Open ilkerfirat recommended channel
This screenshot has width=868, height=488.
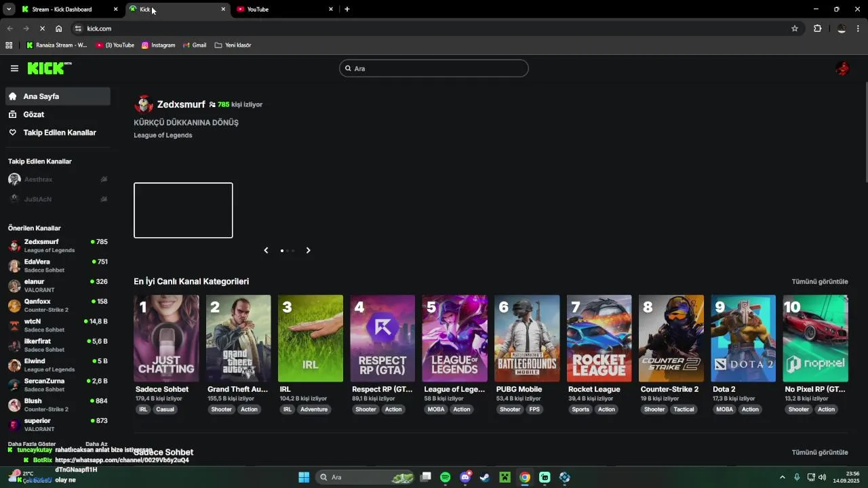(x=58, y=345)
